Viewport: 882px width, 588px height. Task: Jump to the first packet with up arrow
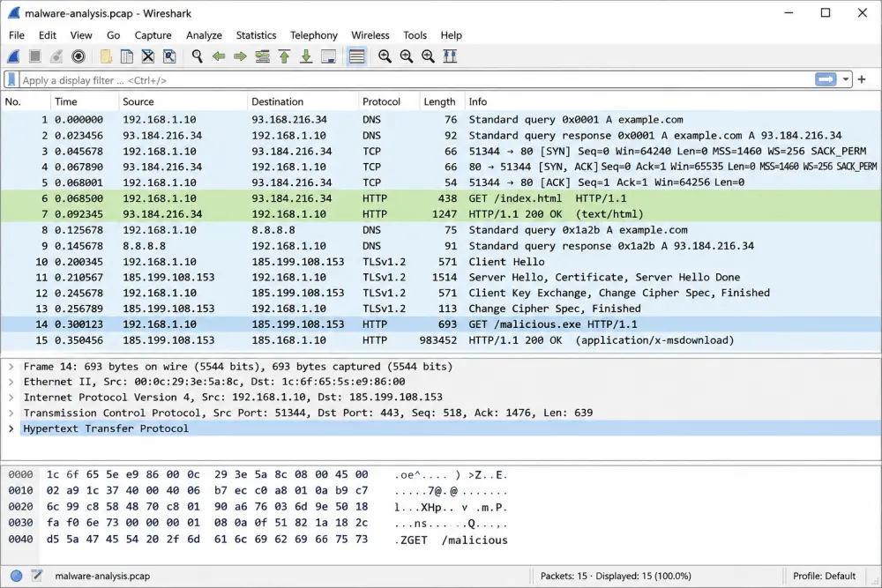coord(285,56)
